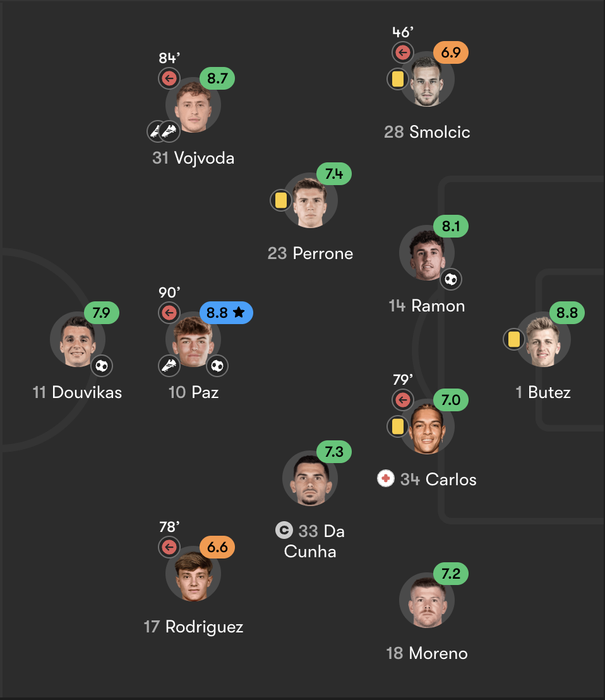Click Vojvoda's double assist boots icon
The height and width of the screenshot is (700, 605).
click(163, 131)
